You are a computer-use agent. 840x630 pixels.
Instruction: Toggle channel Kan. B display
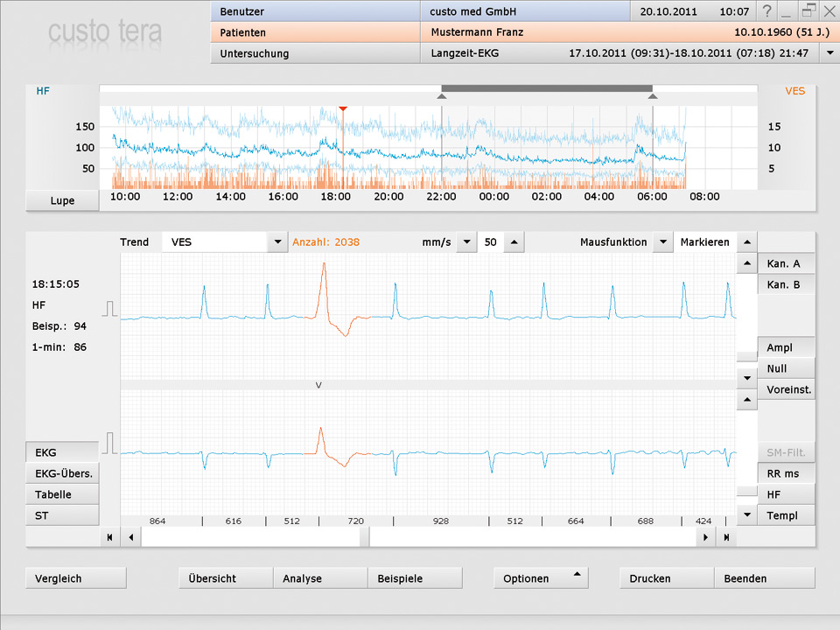tap(785, 284)
